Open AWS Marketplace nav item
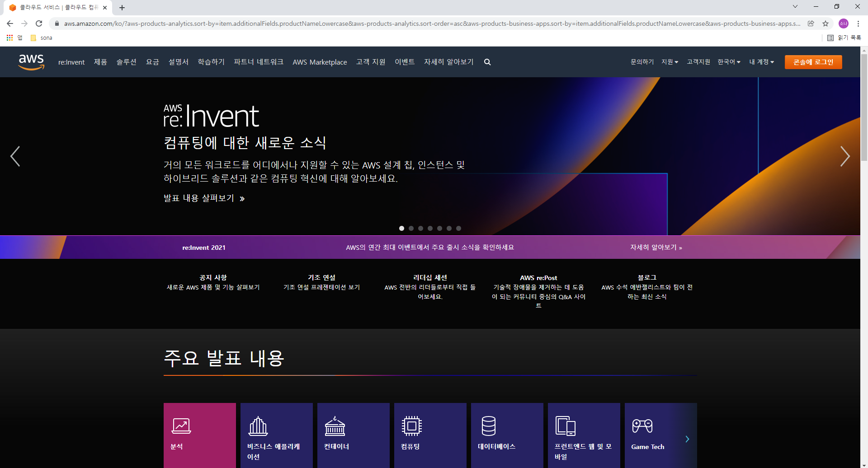The height and width of the screenshot is (468, 868). tap(320, 62)
